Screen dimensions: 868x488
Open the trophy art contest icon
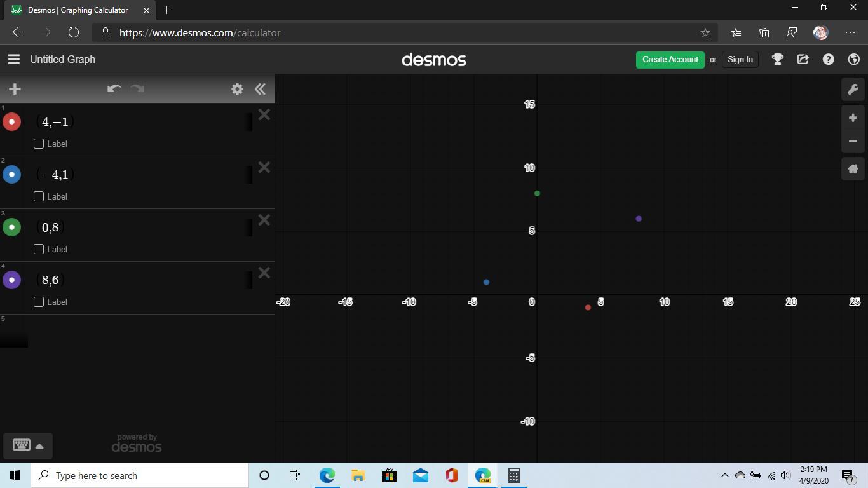(777, 59)
